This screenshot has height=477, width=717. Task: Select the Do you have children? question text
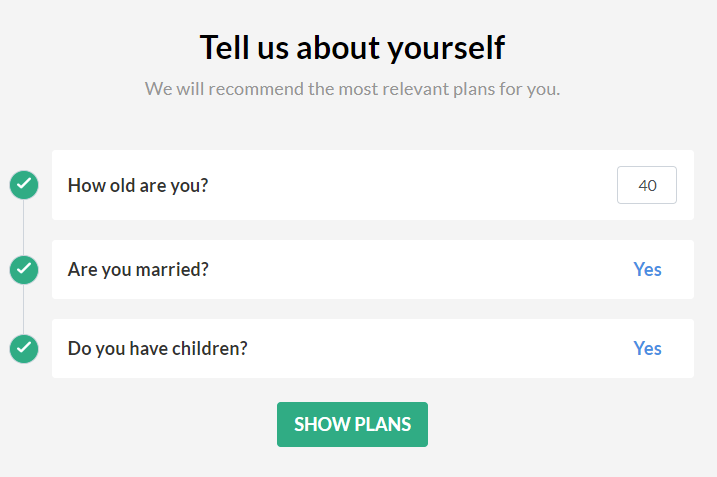click(x=157, y=348)
